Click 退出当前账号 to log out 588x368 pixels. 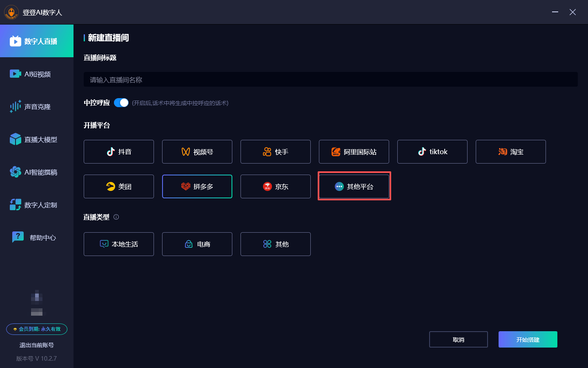coord(37,345)
